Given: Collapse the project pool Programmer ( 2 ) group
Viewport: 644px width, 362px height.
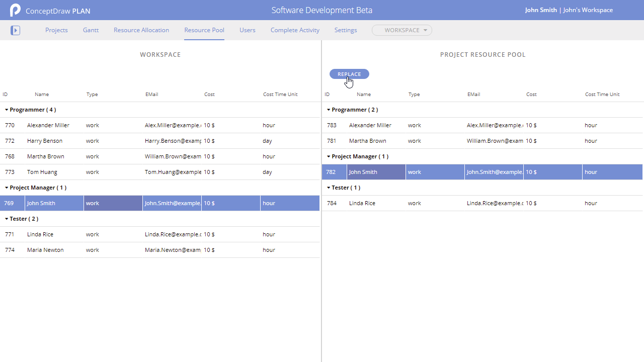Looking at the screenshot, I should coord(329,110).
